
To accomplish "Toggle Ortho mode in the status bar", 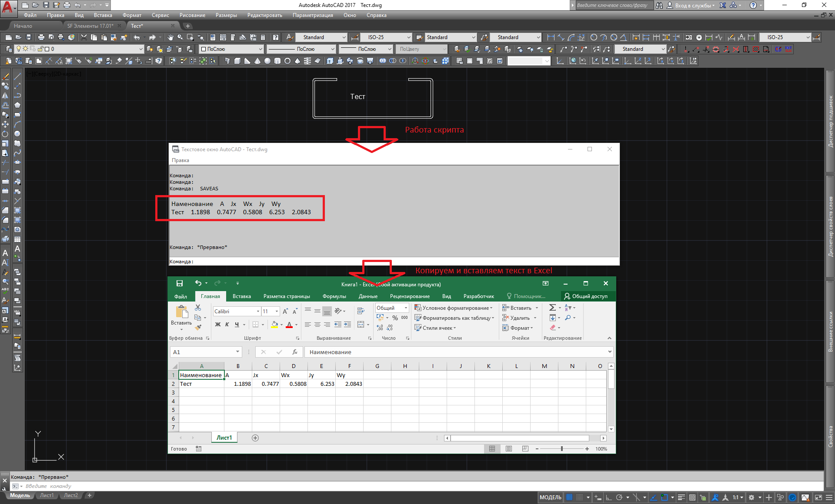I will [609, 497].
